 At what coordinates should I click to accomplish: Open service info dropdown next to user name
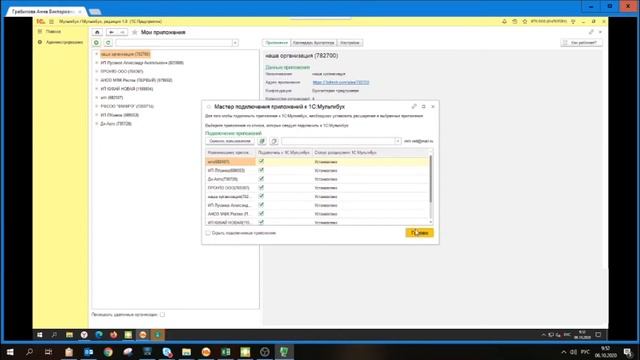[x=573, y=21]
